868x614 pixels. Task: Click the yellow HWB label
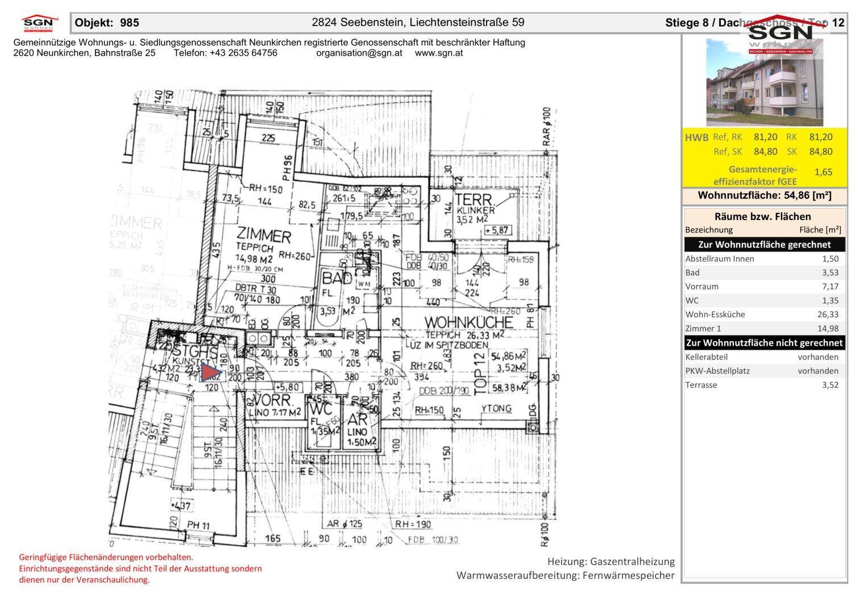(697, 138)
